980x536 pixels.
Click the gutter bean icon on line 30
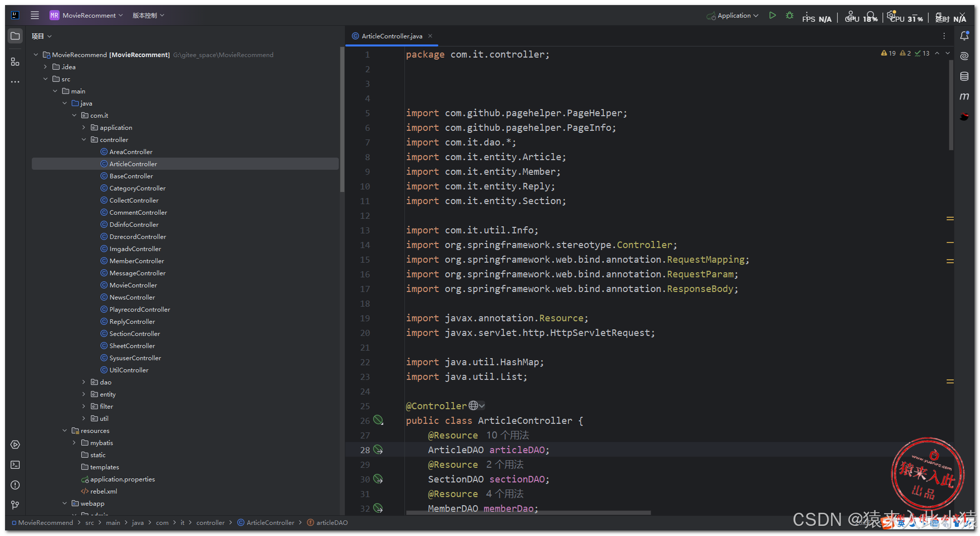pos(378,478)
